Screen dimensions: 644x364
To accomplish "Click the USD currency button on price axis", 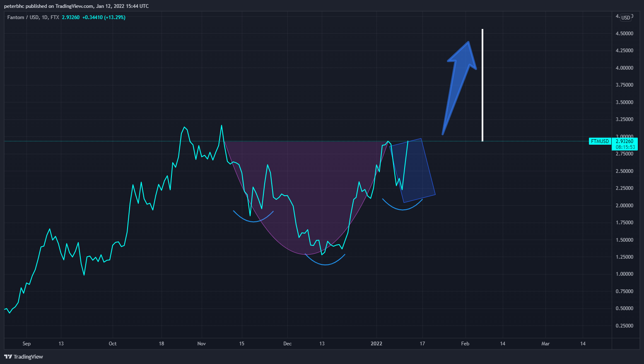I will (x=625, y=17).
